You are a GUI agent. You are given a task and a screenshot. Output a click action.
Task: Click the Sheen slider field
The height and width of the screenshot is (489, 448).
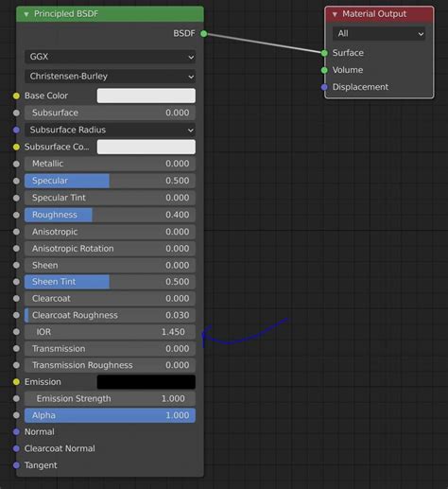pos(110,265)
